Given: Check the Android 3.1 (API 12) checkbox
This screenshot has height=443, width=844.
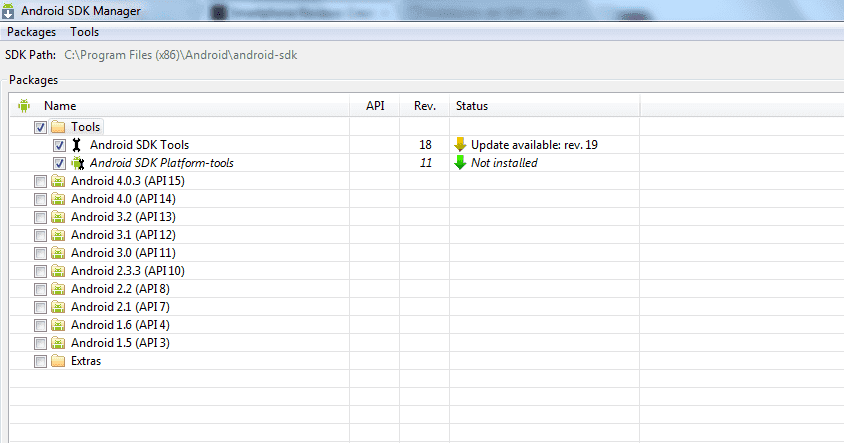Looking at the screenshot, I should 40,235.
